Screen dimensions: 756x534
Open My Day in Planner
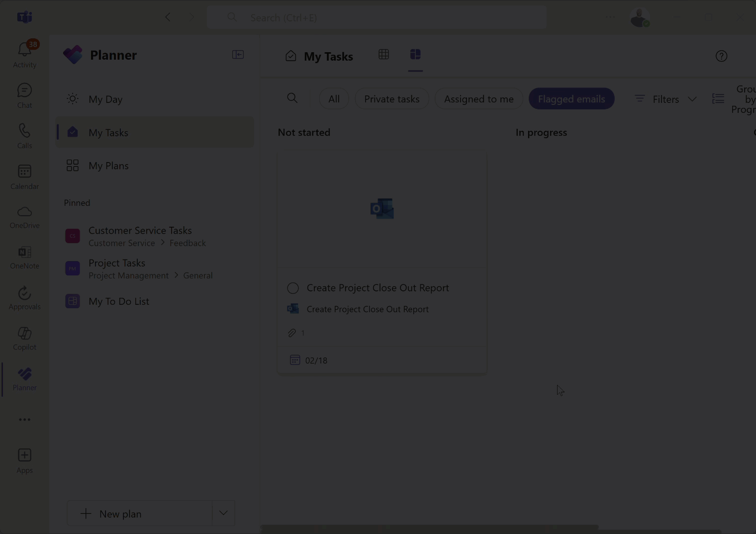pos(155,99)
